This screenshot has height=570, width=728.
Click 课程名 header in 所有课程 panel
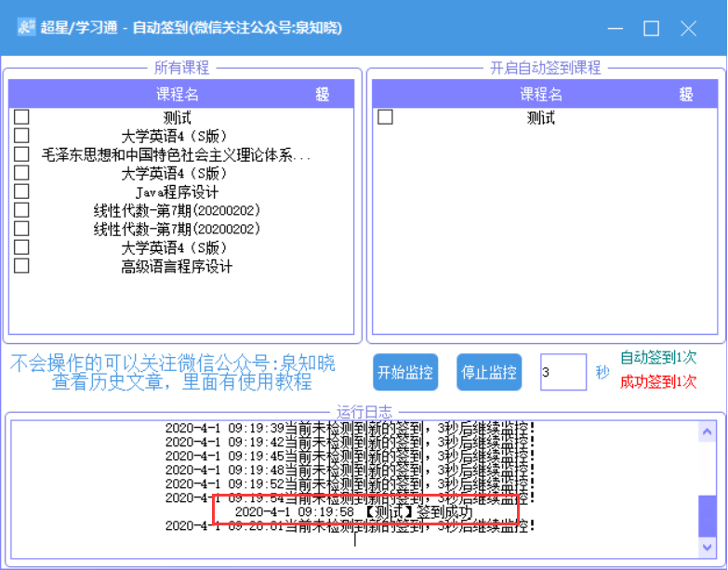(177, 95)
